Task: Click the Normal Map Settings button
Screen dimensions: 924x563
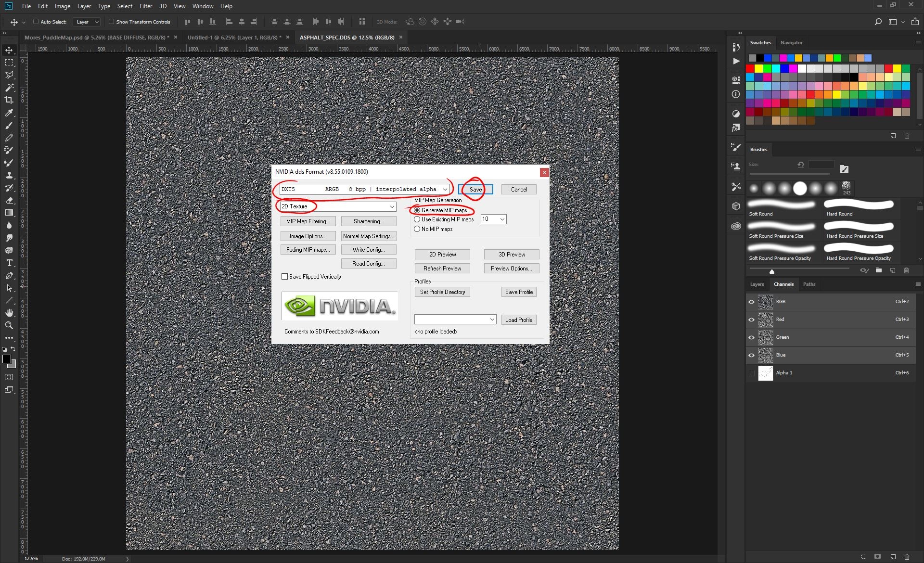Action: [369, 236]
